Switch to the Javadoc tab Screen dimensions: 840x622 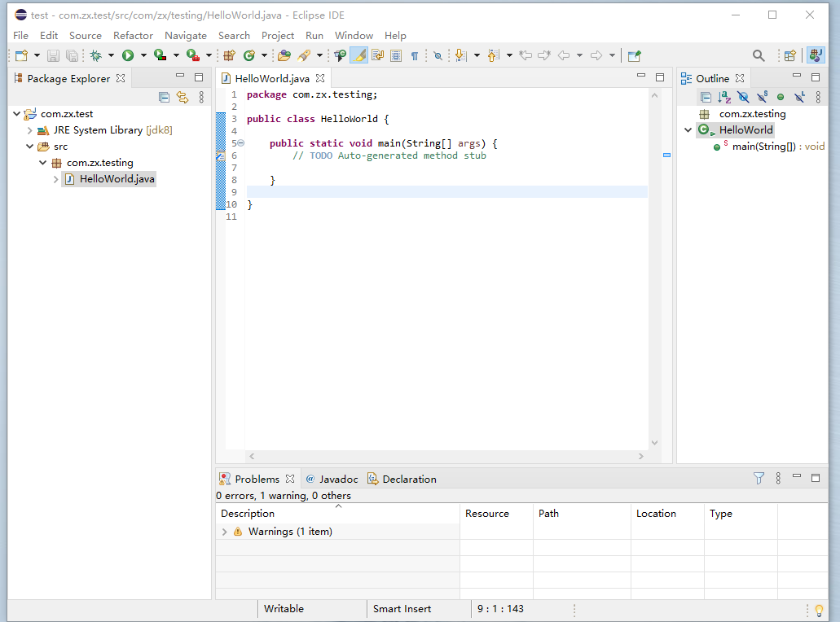[332, 479]
